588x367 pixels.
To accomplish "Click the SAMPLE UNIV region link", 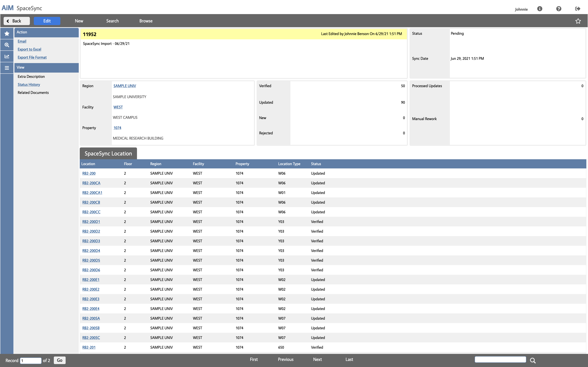I will (124, 86).
